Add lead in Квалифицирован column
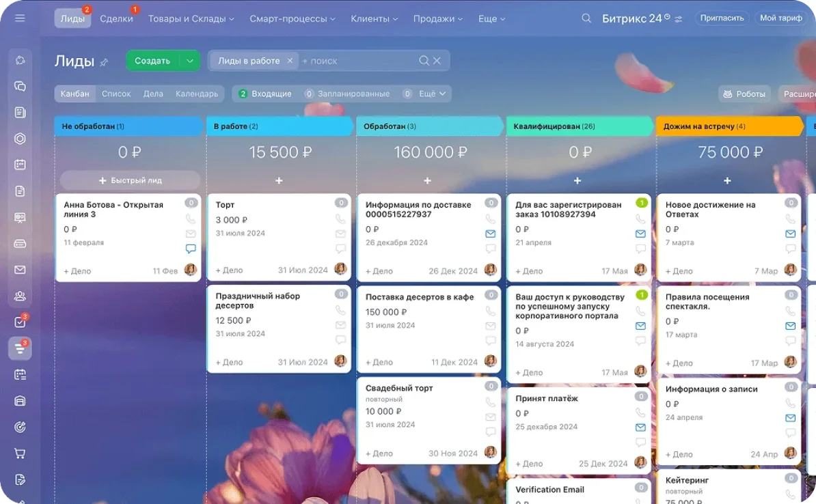The image size is (816, 504). pos(577,180)
